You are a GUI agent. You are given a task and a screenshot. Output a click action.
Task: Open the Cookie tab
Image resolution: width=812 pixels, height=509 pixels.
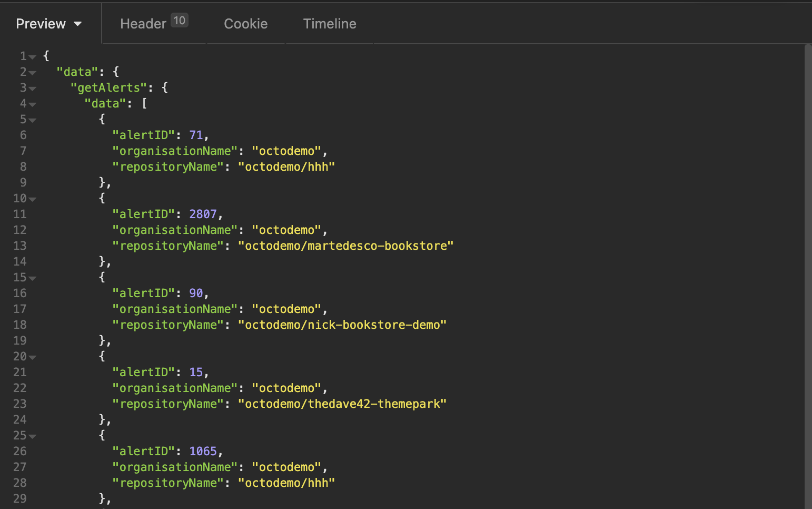point(245,24)
